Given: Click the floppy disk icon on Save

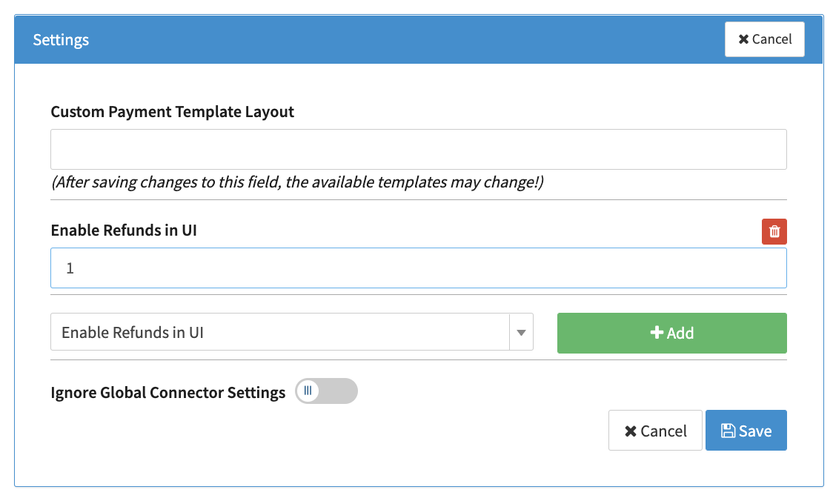Looking at the screenshot, I should tap(728, 431).
